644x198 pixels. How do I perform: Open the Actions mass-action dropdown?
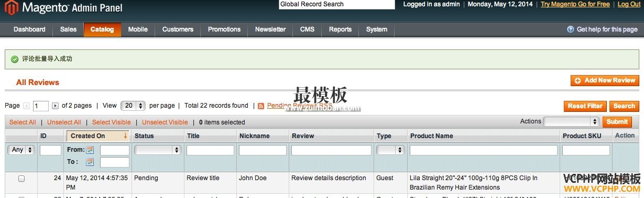[x=571, y=121]
